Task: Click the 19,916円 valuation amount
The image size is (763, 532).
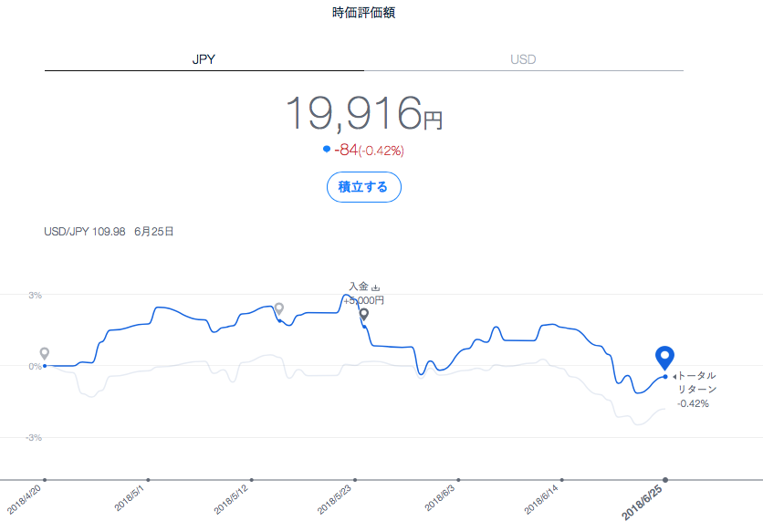Action: pyautogui.click(x=364, y=113)
